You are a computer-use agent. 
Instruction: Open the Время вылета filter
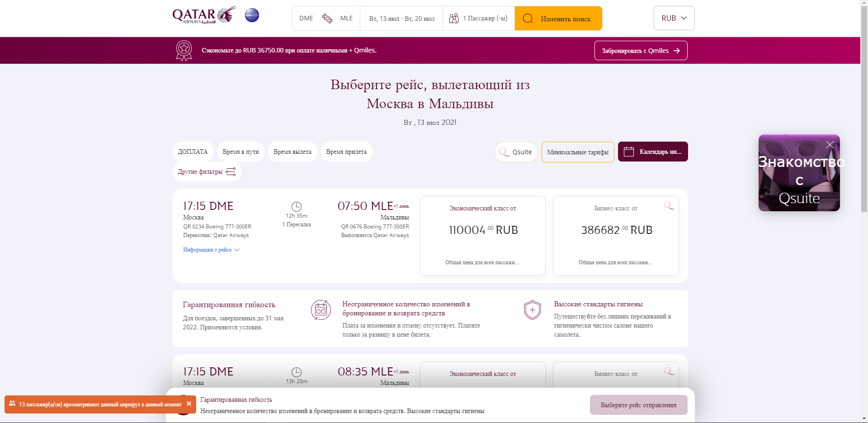pyautogui.click(x=292, y=152)
